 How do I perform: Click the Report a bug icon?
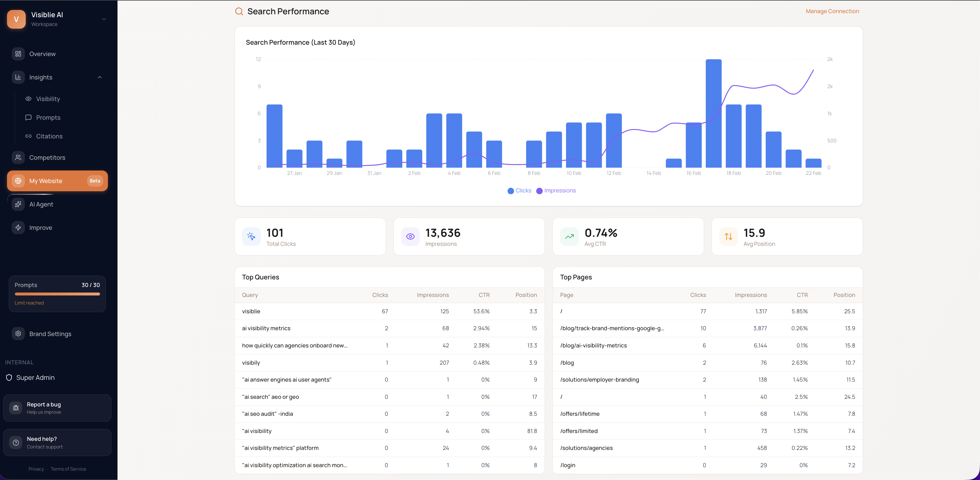tap(15, 408)
